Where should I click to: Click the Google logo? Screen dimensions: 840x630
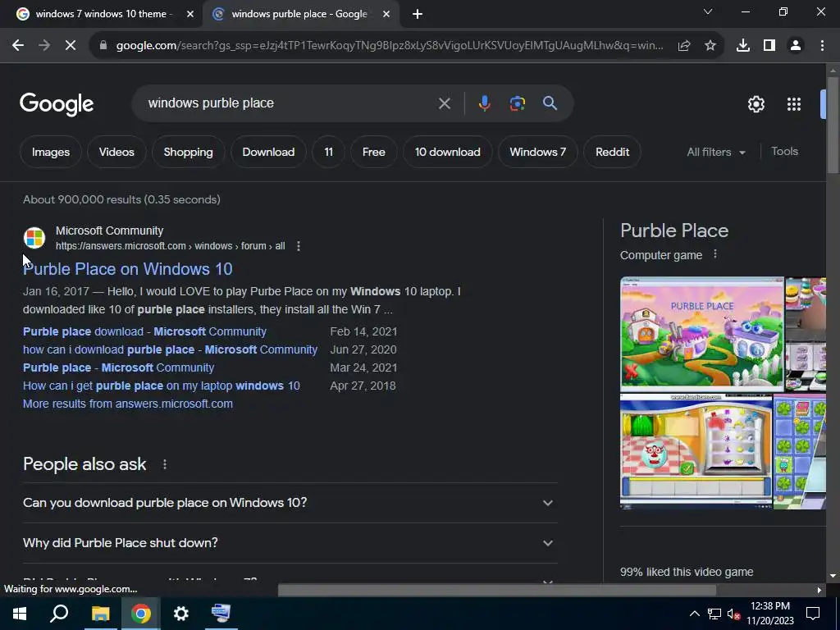[x=57, y=104]
